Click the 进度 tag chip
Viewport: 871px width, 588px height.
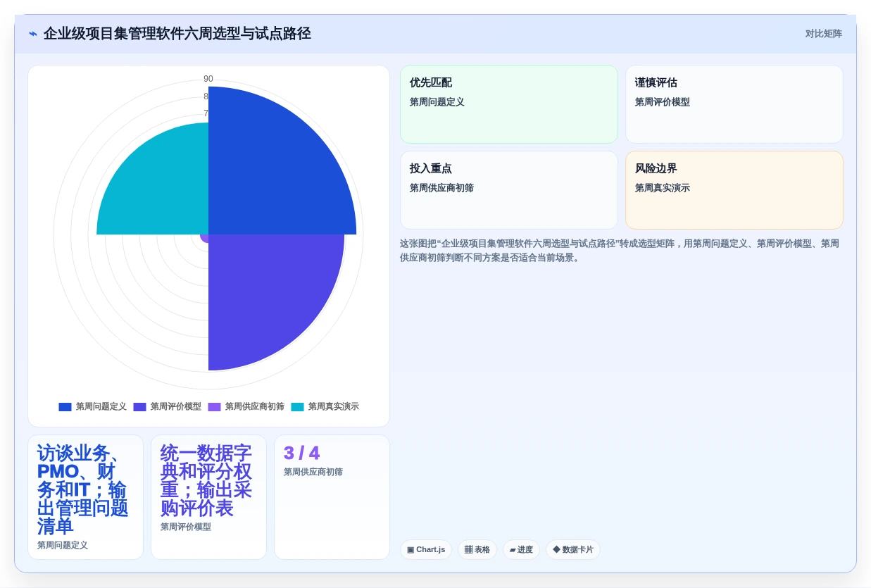521,550
